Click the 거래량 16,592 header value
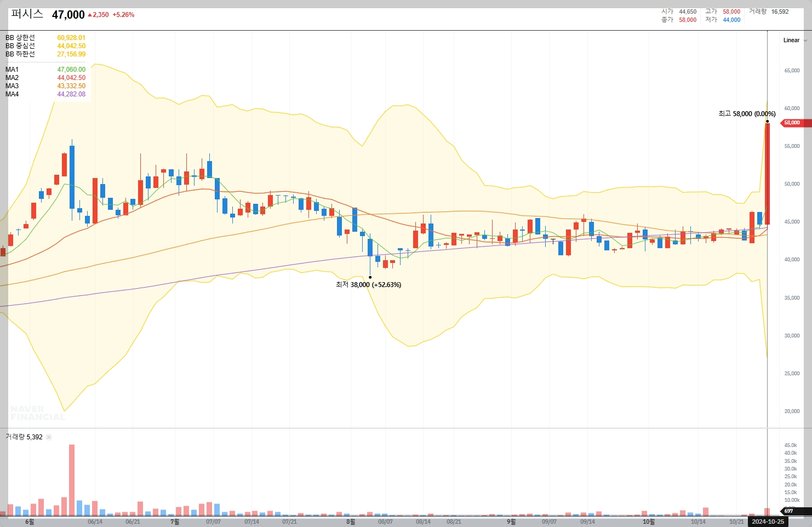The width and height of the screenshot is (812, 527). (769, 12)
